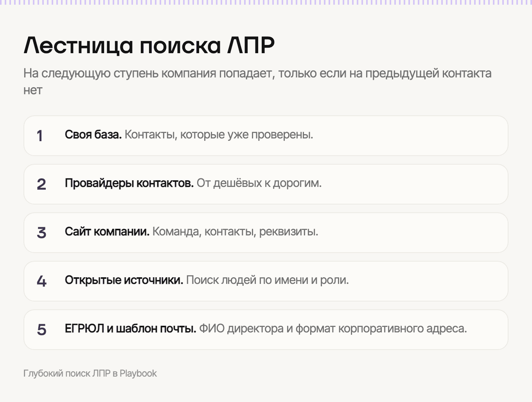Image resolution: width=532 pixels, height=402 pixels.
Task: Click the number 4 beside "Открытые источники"
Action: pyautogui.click(x=41, y=282)
